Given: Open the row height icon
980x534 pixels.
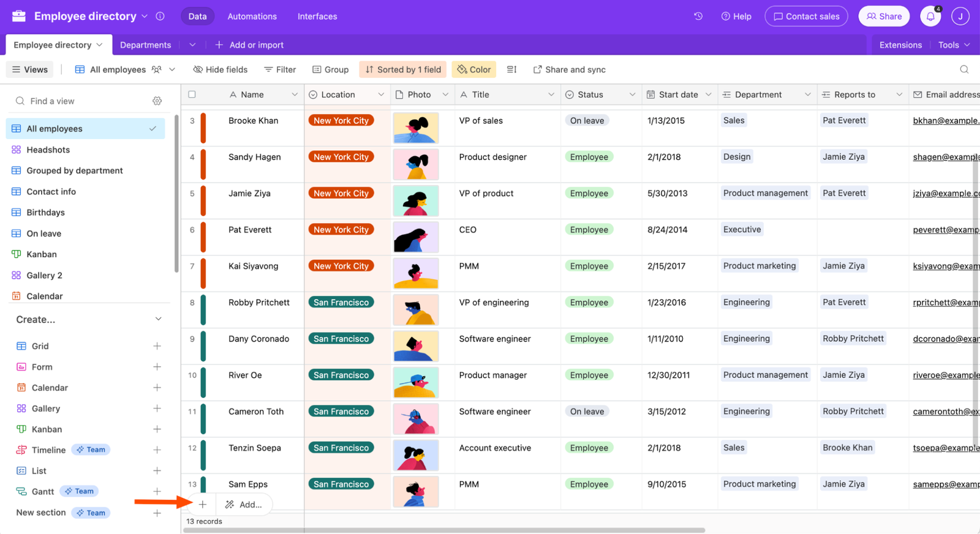Looking at the screenshot, I should (x=512, y=70).
